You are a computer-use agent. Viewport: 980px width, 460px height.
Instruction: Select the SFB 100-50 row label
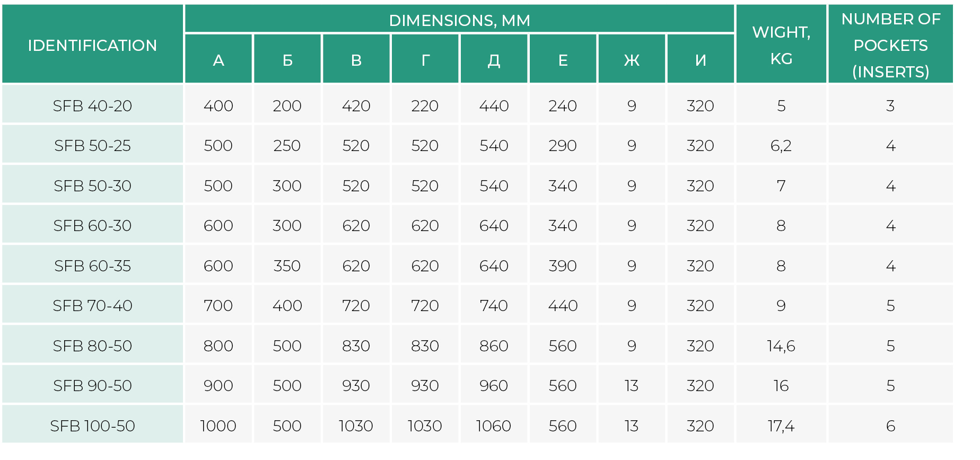click(92, 426)
